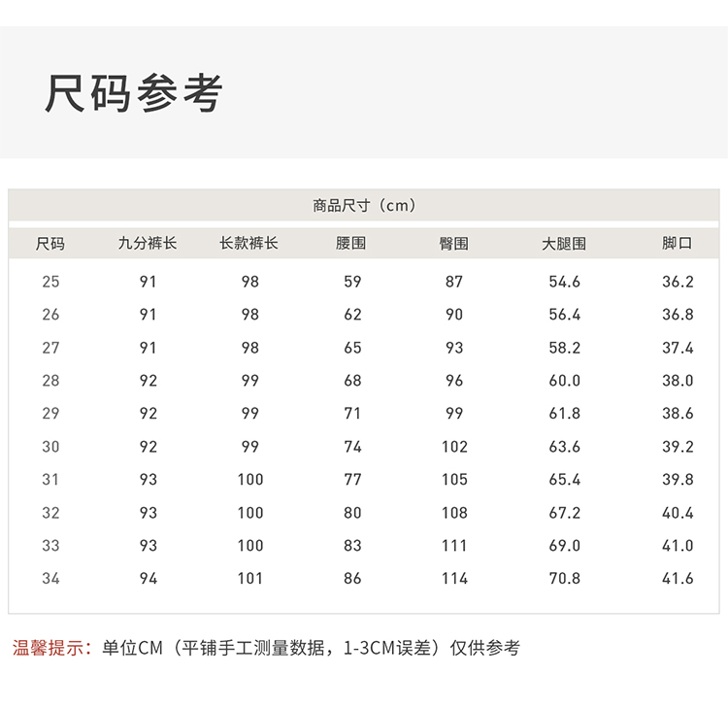Click leg opening value 41.6

click(678, 579)
